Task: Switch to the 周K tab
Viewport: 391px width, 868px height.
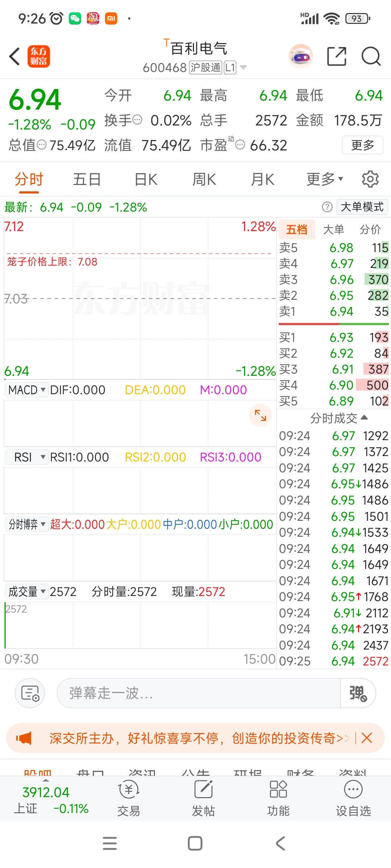Action: pyautogui.click(x=204, y=179)
